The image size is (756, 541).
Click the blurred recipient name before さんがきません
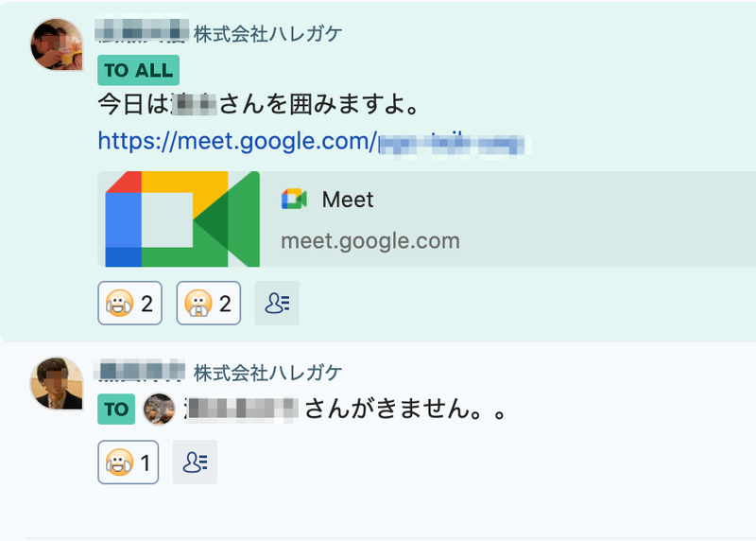tap(241, 410)
